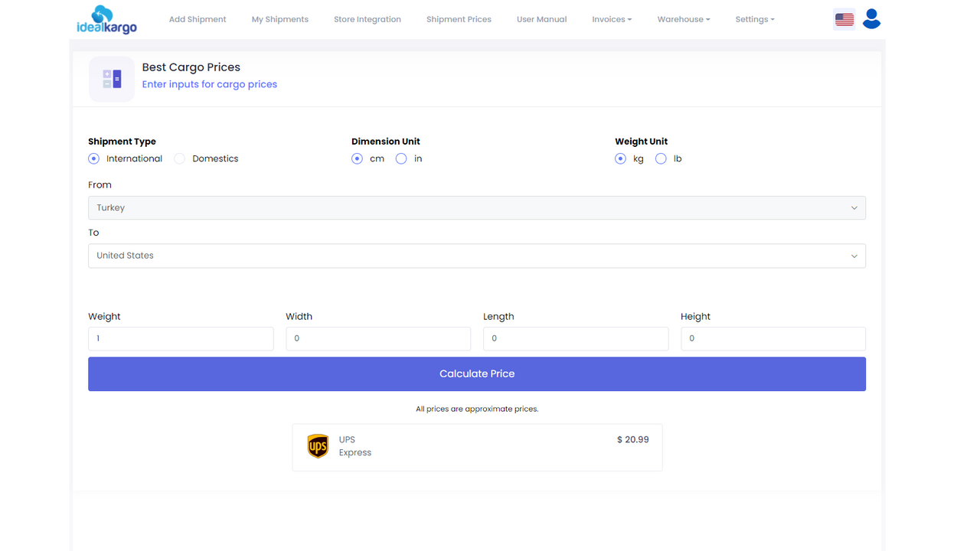
Task: Open the To country dropdown showing United States
Action: click(477, 256)
